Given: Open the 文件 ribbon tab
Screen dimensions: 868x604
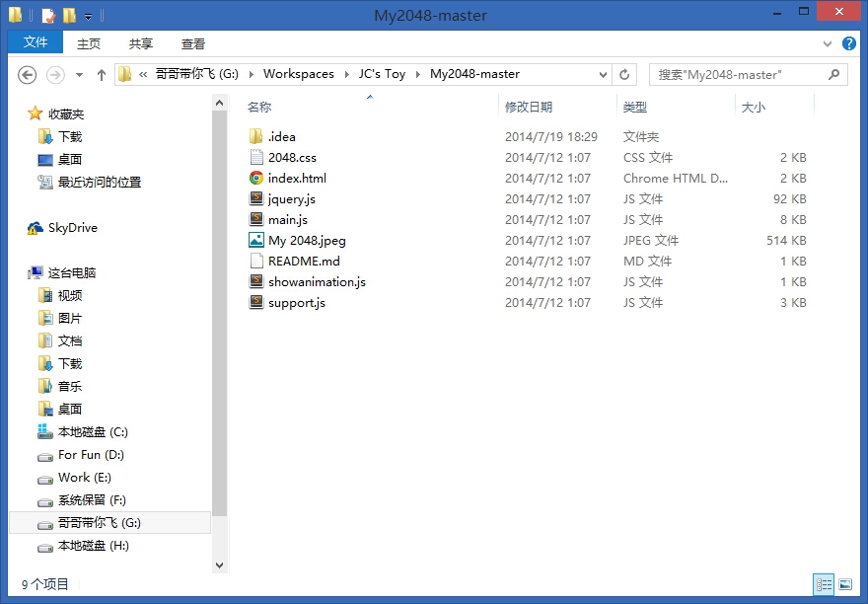Looking at the screenshot, I should [x=36, y=42].
